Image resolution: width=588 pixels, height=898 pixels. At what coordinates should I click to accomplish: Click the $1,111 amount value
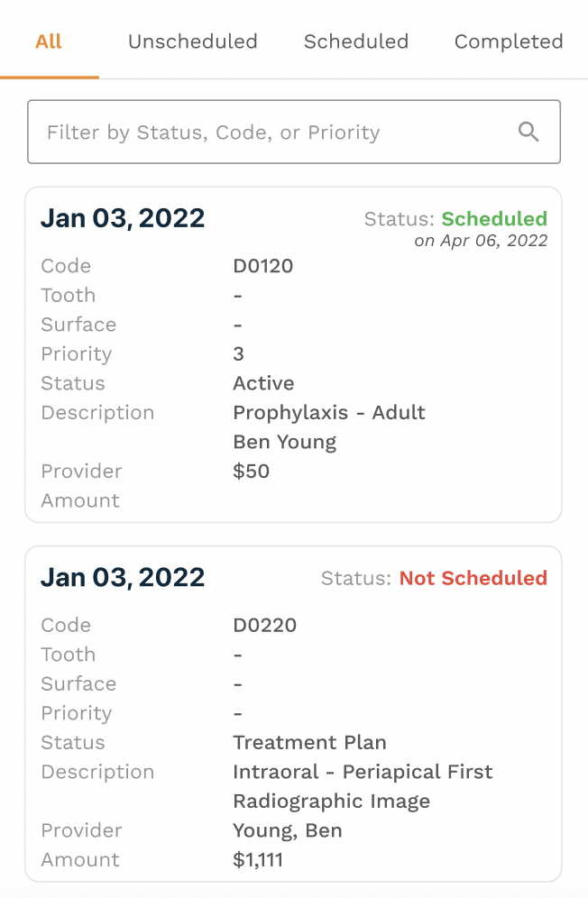coord(258,859)
